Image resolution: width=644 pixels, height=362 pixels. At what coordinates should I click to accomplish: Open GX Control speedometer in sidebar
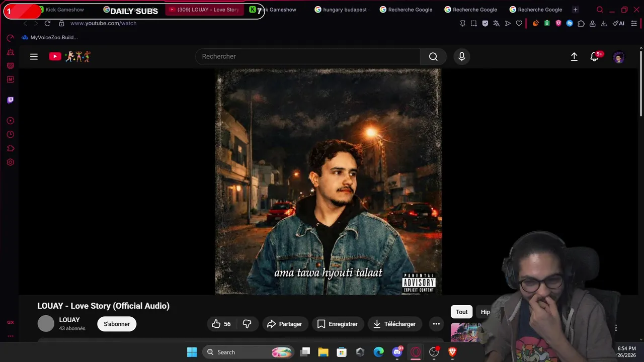10,38
